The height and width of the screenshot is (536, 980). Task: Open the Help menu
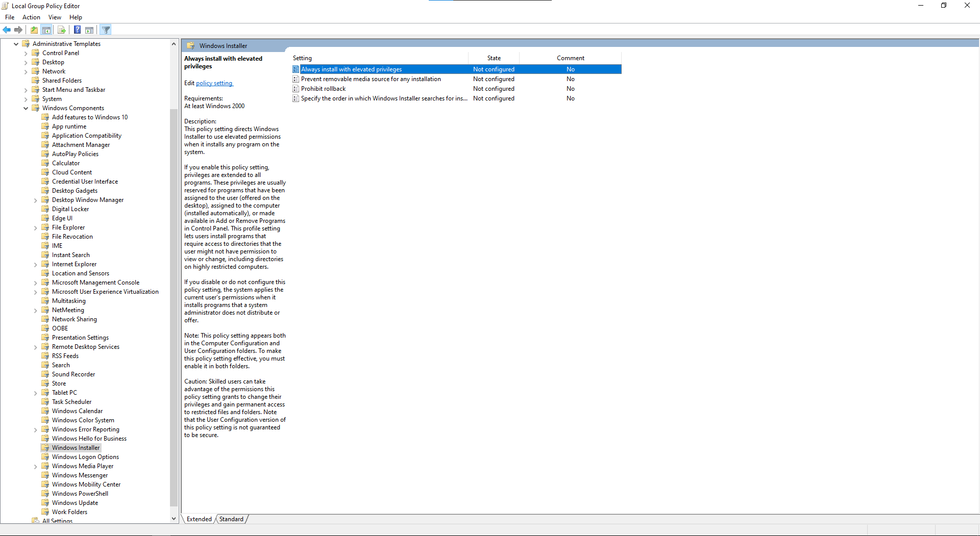pyautogui.click(x=76, y=17)
